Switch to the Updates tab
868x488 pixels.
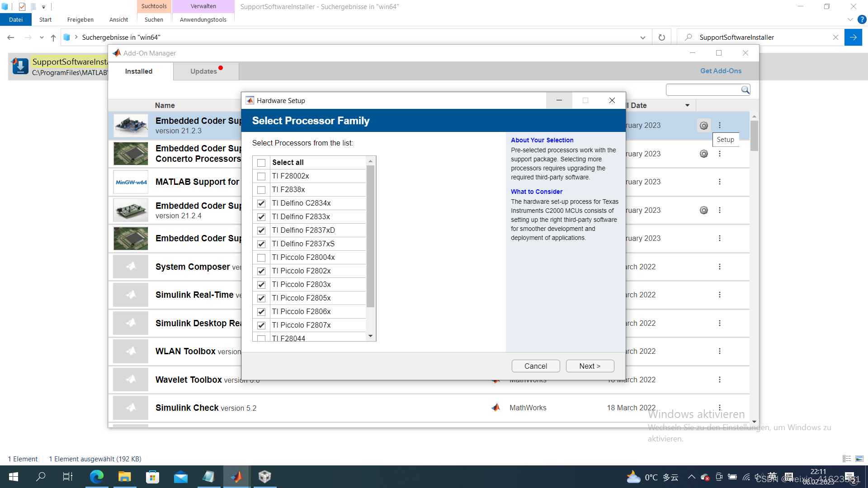[x=204, y=71]
